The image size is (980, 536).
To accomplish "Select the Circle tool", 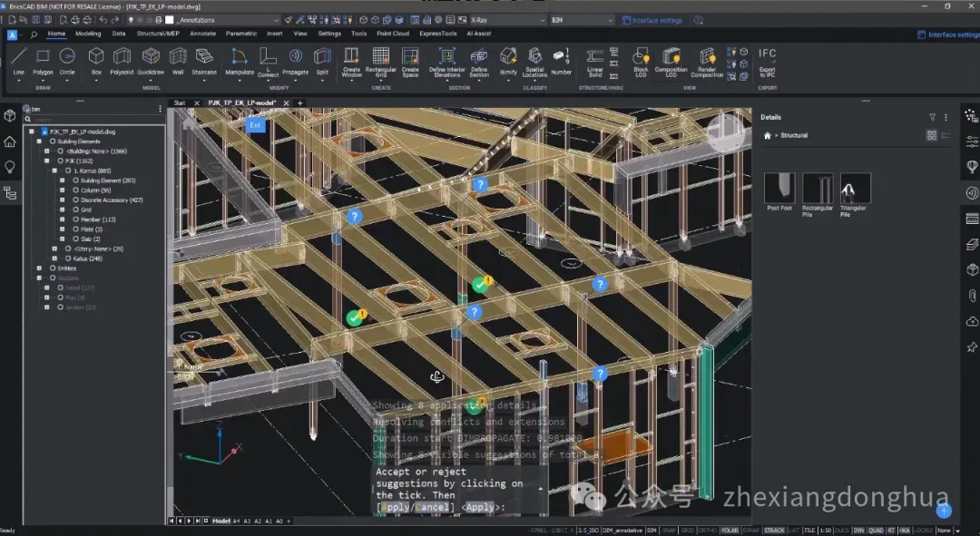I will pyautogui.click(x=67, y=62).
